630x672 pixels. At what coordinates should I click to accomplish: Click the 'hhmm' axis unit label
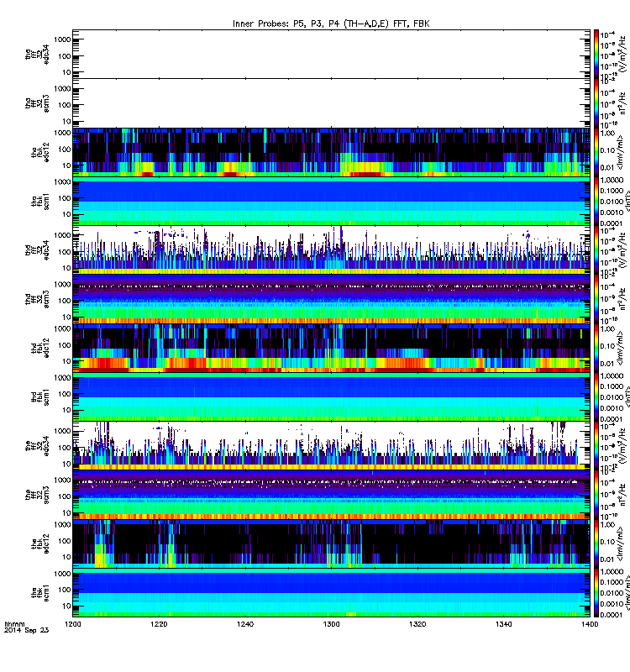[x=14, y=624]
